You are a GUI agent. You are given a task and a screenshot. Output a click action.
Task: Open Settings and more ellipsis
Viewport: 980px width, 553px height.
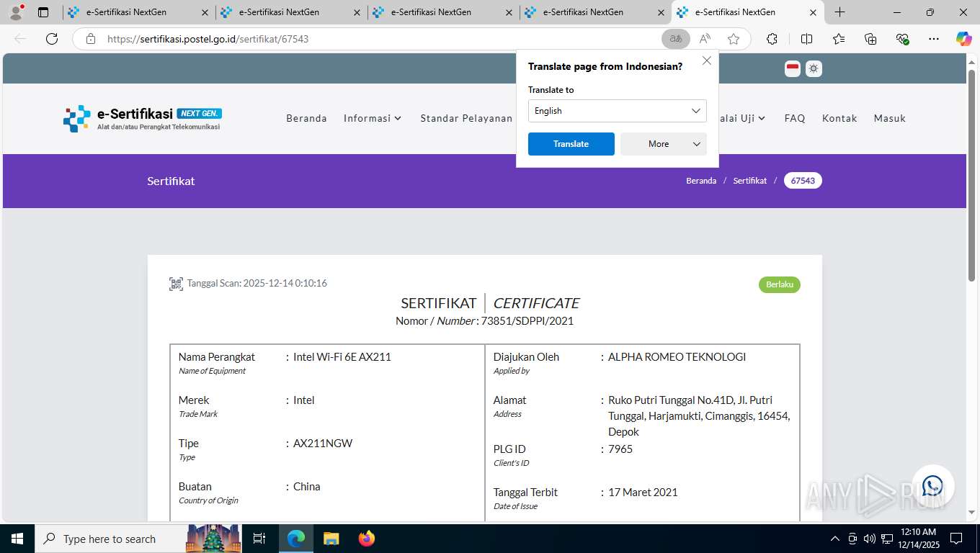[934, 39]
